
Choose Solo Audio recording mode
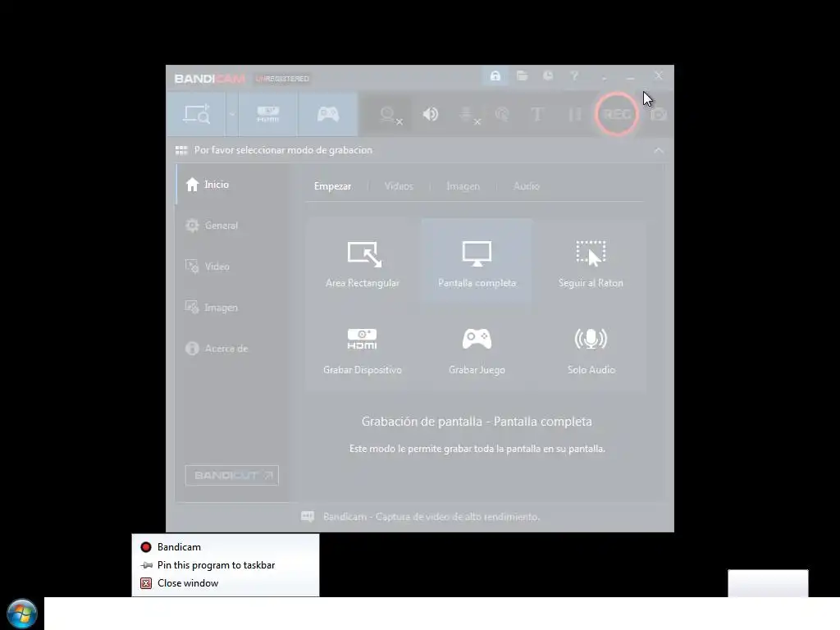pos(591,349)
